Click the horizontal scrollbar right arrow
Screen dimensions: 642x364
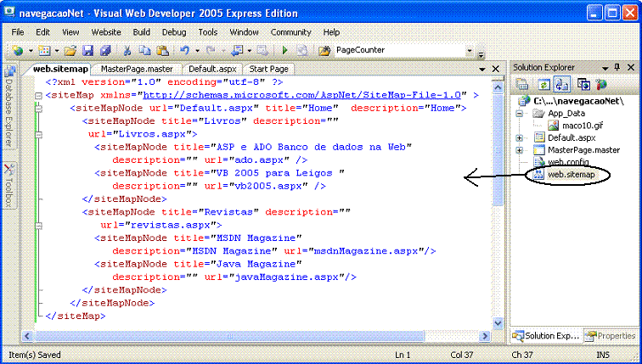point(485,336)
